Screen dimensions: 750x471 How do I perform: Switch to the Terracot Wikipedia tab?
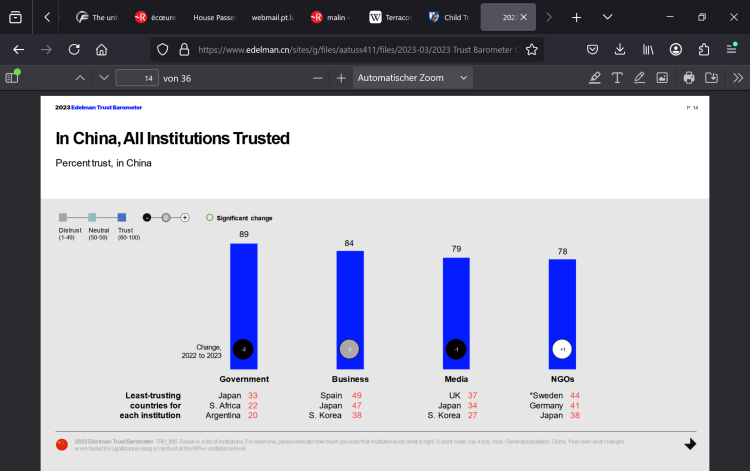[390, 17]
